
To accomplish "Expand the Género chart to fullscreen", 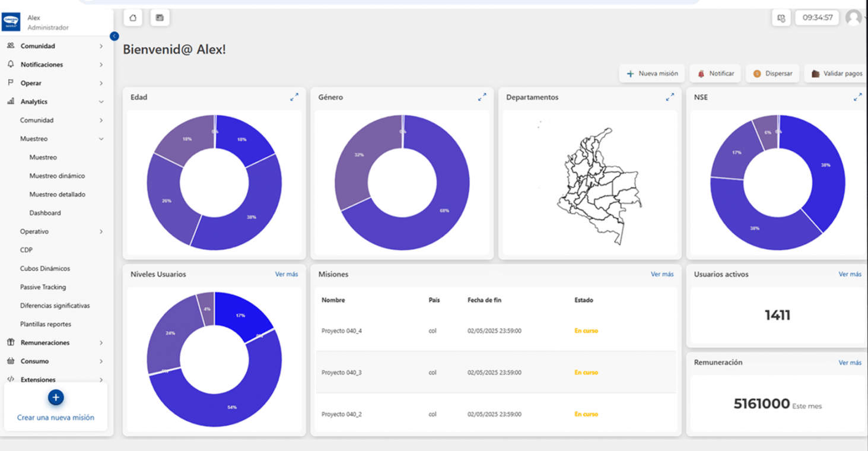I will coord(482,97).
